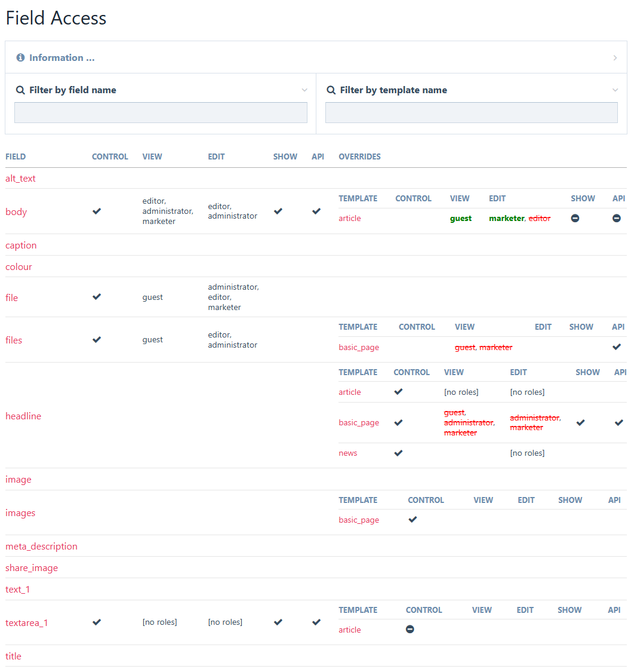Open the meta_description field link

point(41,547)
